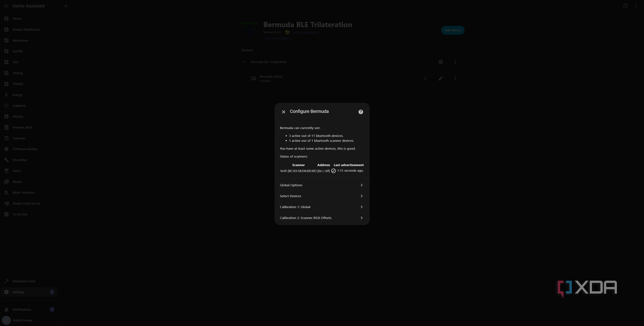644x326 pixels.
Task: Toggle the sidebar hamburger menu
Action: click(6, 6)
